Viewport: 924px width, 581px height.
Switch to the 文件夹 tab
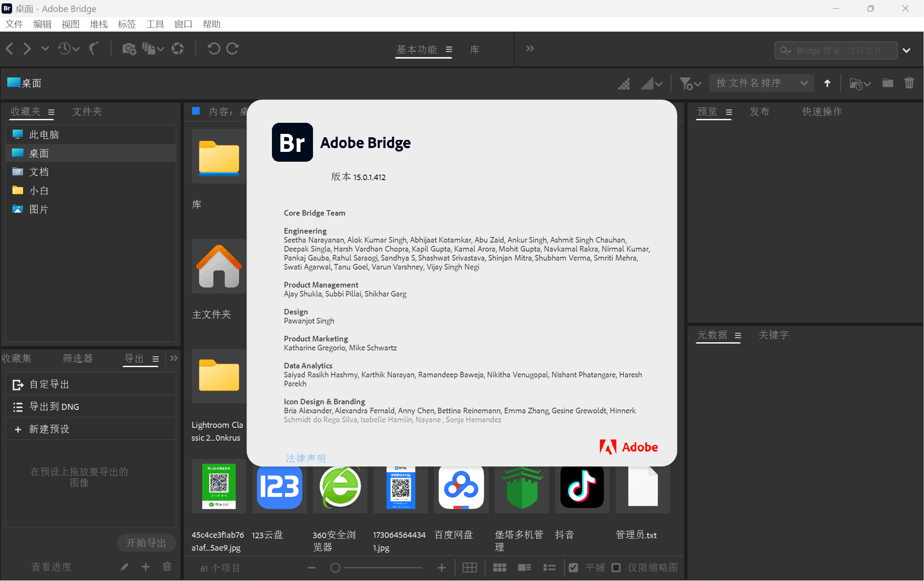pyautogui.click(x=87, y=112)
